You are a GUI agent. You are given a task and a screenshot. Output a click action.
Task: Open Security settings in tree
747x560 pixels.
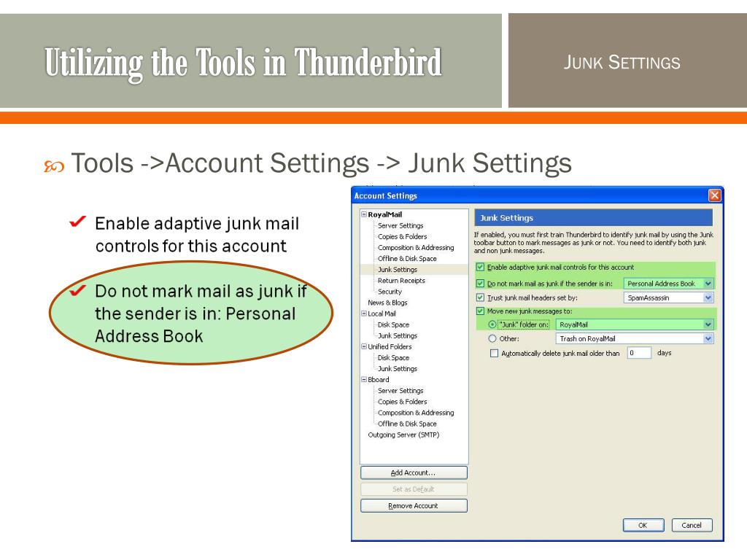point(390,292)
